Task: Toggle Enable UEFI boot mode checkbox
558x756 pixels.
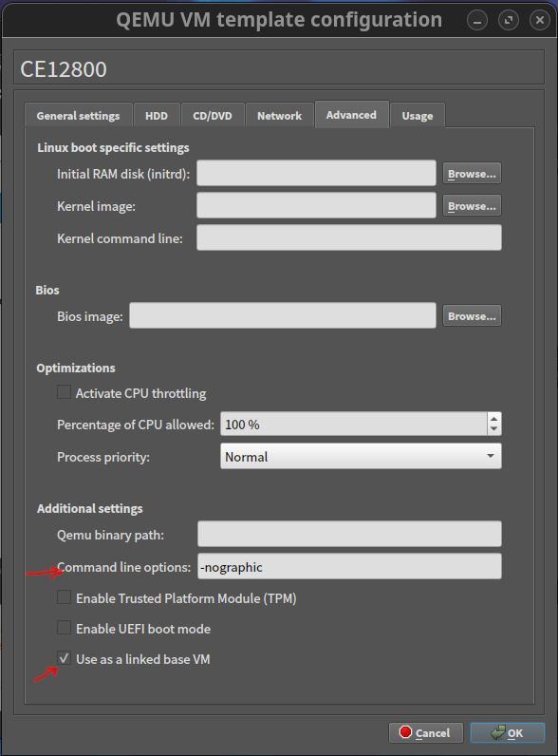Action: (x=65, y=628)
